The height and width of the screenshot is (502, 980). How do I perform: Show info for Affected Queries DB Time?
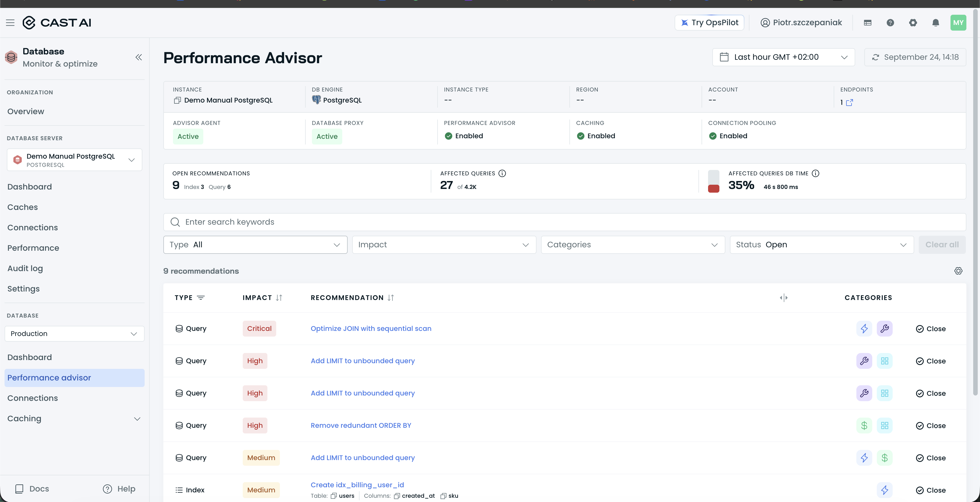click(x=815, y=173)
